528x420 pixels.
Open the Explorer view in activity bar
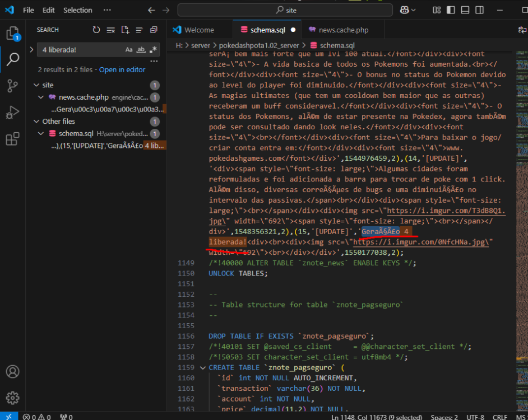tap(12, 33)
